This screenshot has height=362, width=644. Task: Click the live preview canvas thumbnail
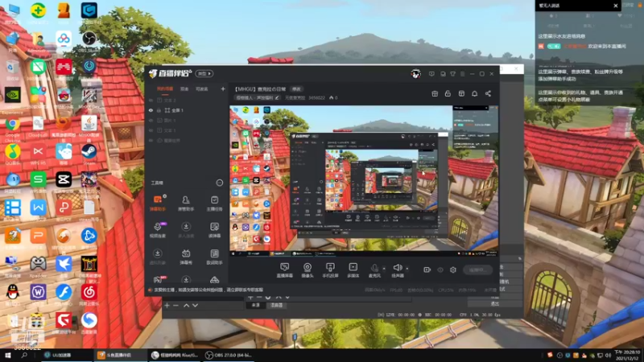click(364, 181)
